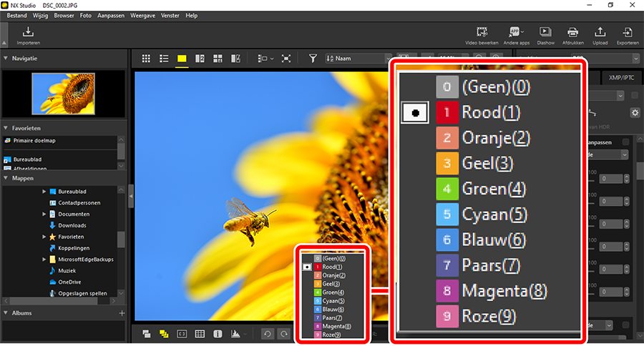Open the Foto menu

point(85,16)
